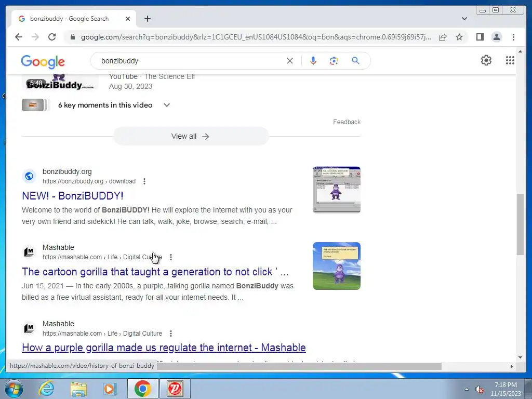Open the red Z app in taskbar
The image size is (532, 399).
(x=175, y=389)
